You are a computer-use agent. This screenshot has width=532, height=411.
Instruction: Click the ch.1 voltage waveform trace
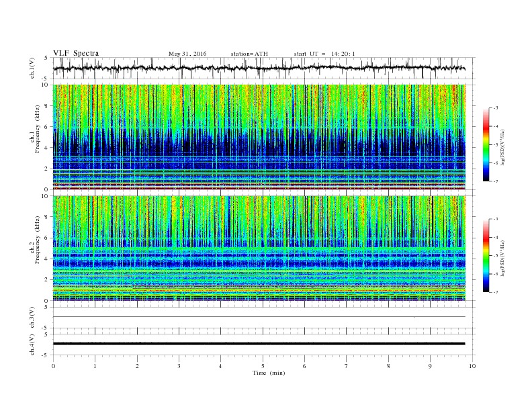pyautogui.click(x=259, y=68)
